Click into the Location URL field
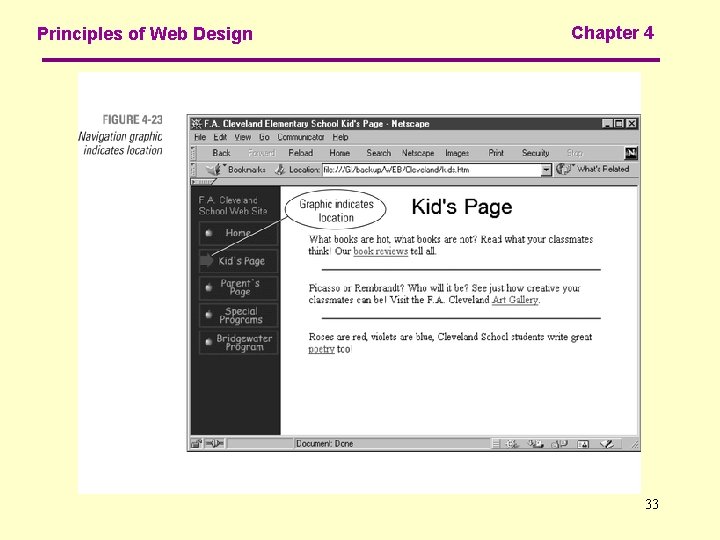This screenshot has width=720, height=540. tap(432, 169)
